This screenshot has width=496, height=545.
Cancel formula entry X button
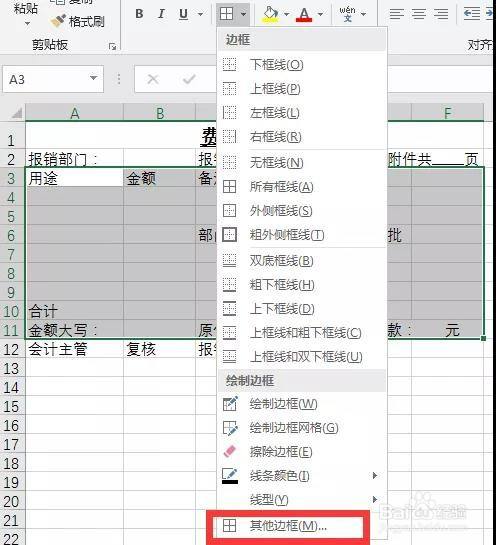pos(153,79)
